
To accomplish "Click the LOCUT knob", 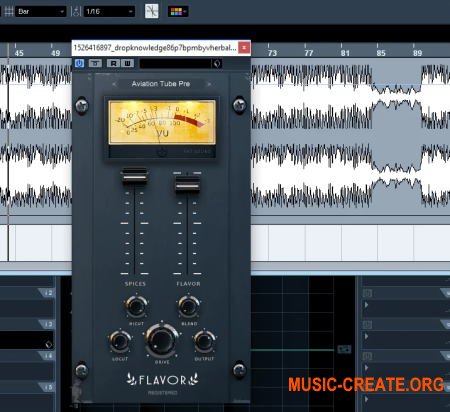I will [x=120, y=341].
